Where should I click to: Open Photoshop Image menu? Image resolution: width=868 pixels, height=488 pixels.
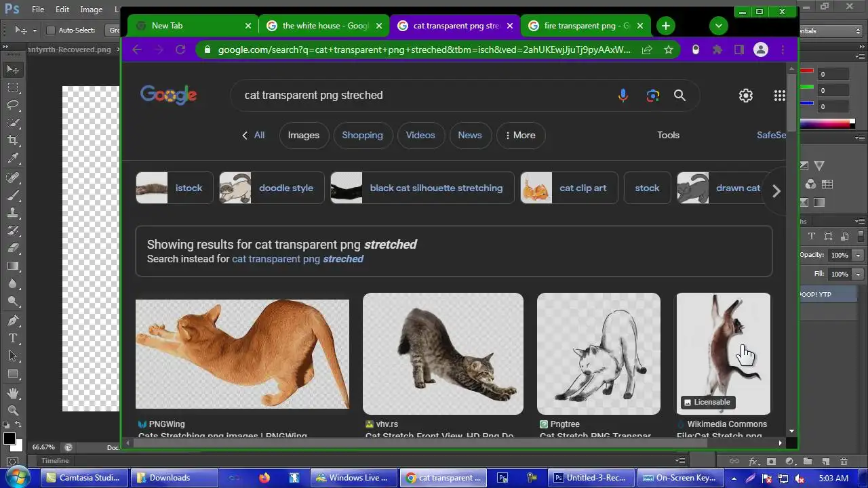[x=91, y=9]
